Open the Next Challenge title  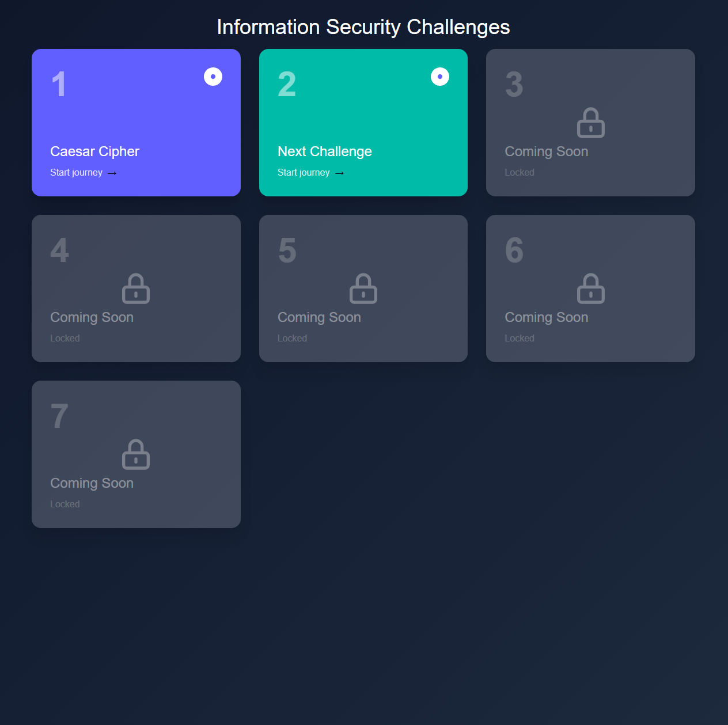point(324,151)
